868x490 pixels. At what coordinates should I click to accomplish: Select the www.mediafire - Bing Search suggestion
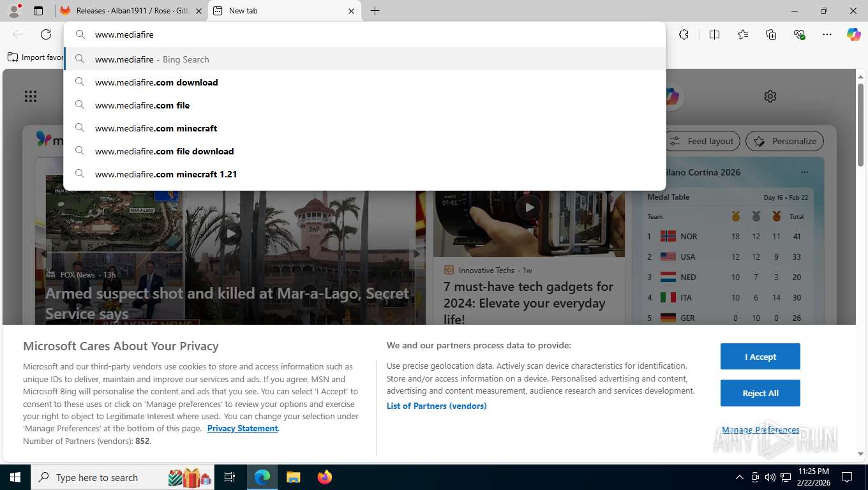point(365,59)
